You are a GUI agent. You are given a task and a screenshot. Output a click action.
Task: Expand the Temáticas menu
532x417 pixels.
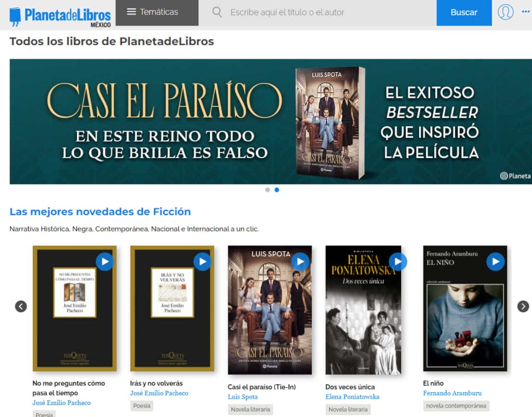click(157, 12)
